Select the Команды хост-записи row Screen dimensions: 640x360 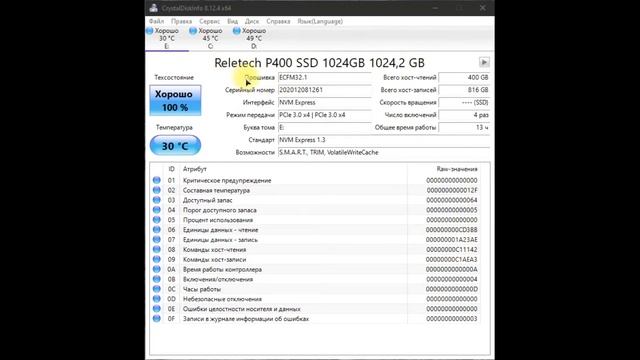click(315, 259)
